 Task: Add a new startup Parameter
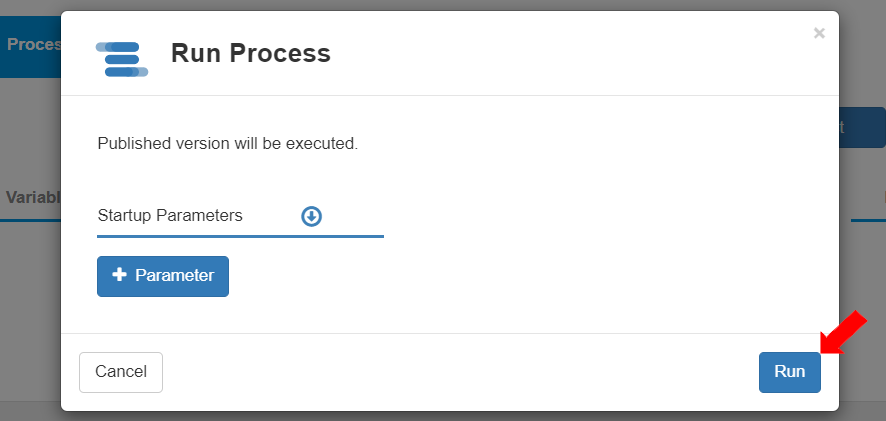163,276
